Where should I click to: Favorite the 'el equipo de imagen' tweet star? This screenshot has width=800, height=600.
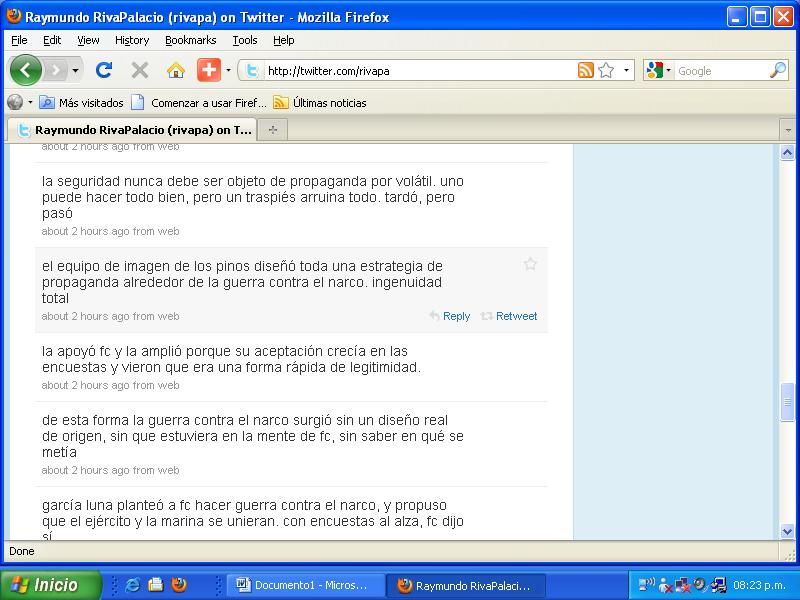coord(530,264)
